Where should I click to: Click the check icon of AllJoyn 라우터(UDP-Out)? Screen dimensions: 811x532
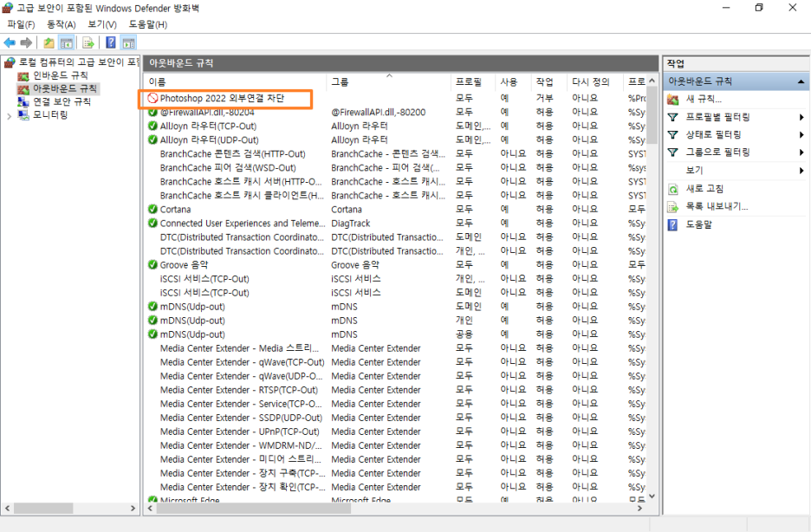click(152, 139)
